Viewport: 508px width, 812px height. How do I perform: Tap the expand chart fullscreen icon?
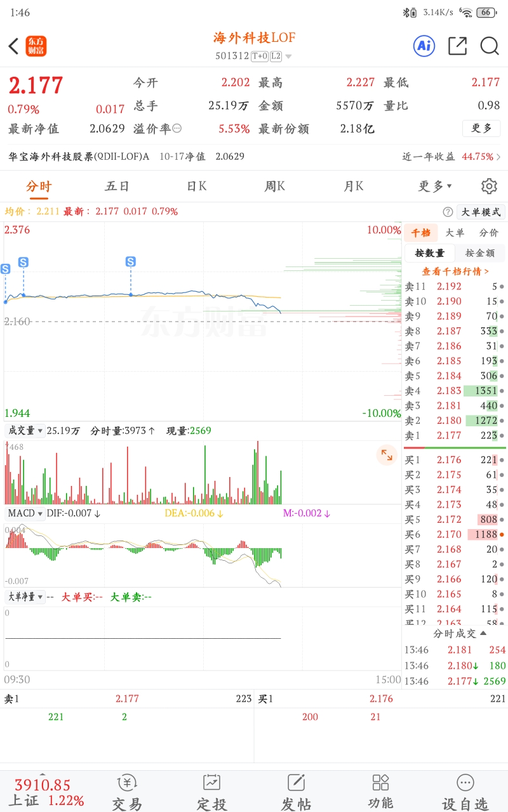point(386,454)
